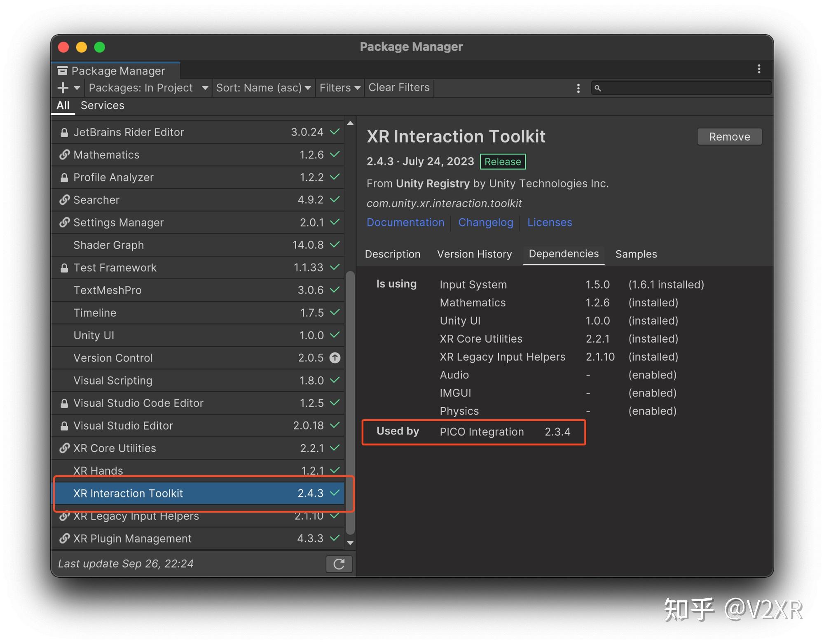Viewport: 824px width, 644px height.
Task: Open the Samples tab
Action: click(x=636, y=254)
